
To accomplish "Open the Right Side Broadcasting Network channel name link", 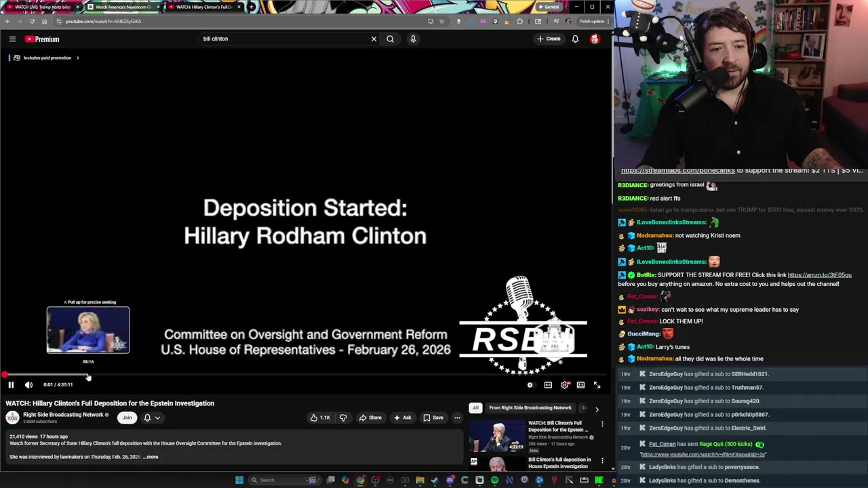I will coord(63,415).
